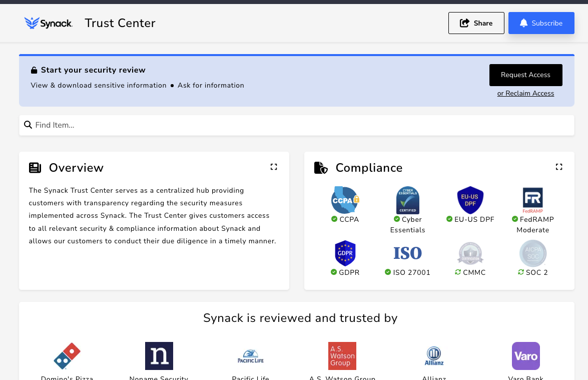Click the GDPR compliance badge
Viewport: 588px width, 380px height.
[x=345, y=253]
